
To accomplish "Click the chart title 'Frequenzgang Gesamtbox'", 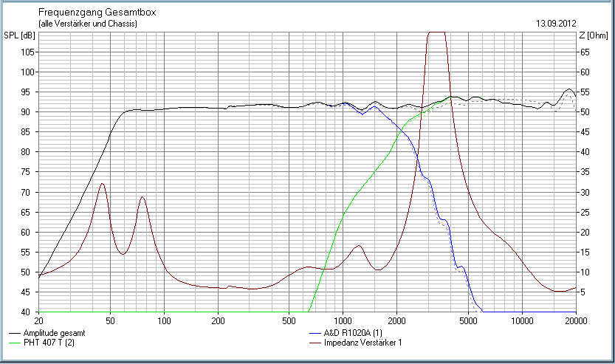I will point(97,12).
